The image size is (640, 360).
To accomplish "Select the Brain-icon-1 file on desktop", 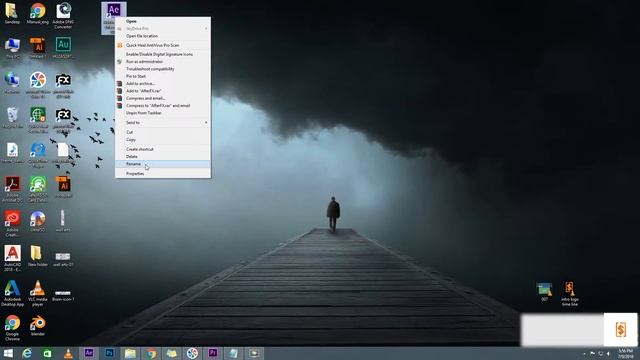I will tap(63, 295).
